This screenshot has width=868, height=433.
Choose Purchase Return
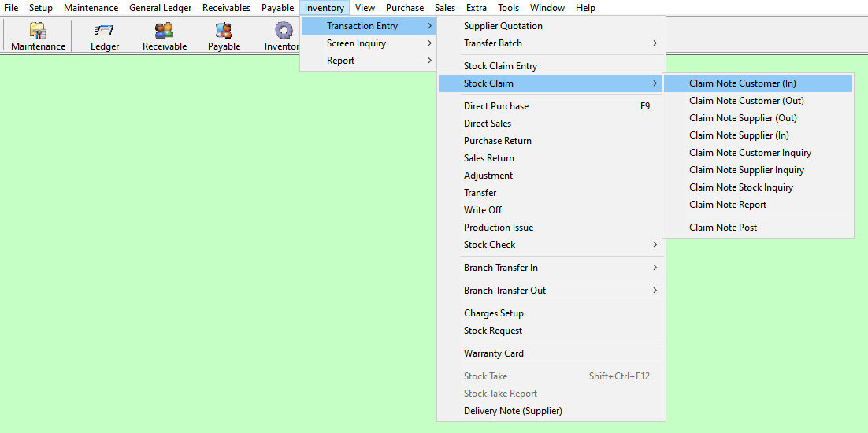pyautogui.click(x=551, y=140)
